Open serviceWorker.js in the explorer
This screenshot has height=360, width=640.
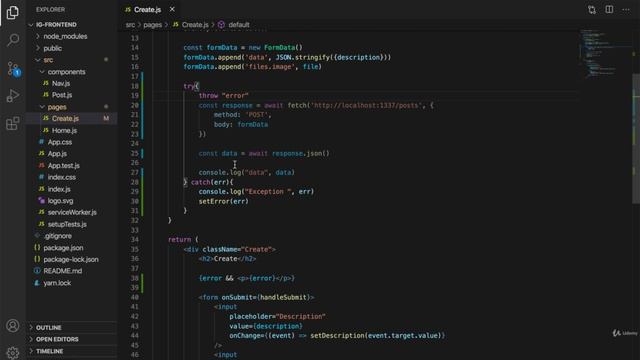pos(72,212)
